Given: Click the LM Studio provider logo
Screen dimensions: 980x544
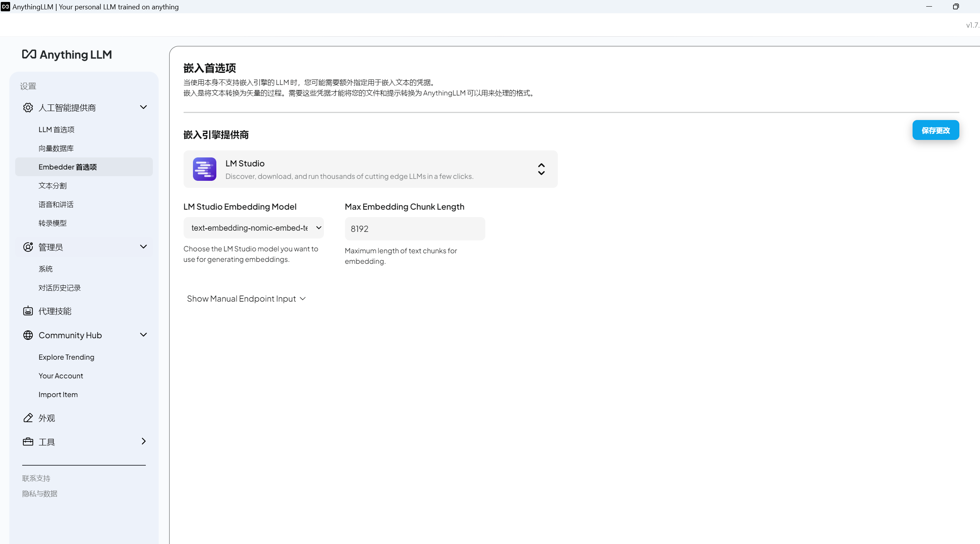Looking at the screenshot, I should (205, 169).
